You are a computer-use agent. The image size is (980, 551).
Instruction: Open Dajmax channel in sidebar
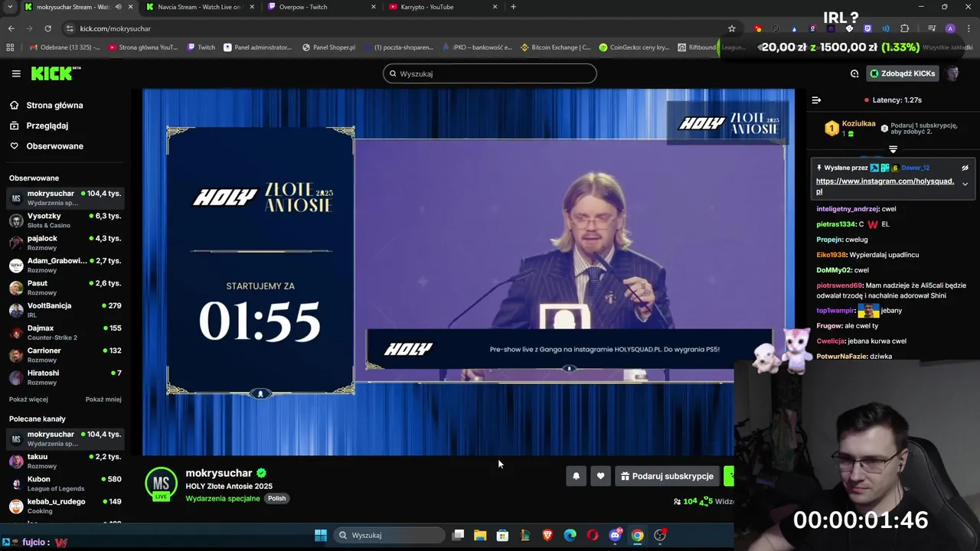[x=65, y=332]
